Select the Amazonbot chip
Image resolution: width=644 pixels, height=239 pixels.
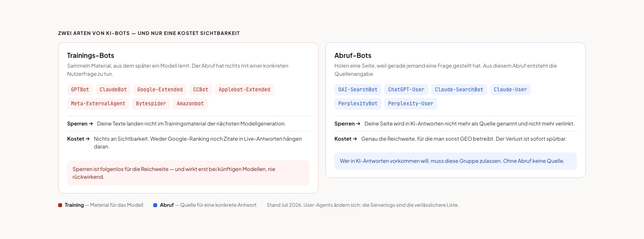(190, 103)
